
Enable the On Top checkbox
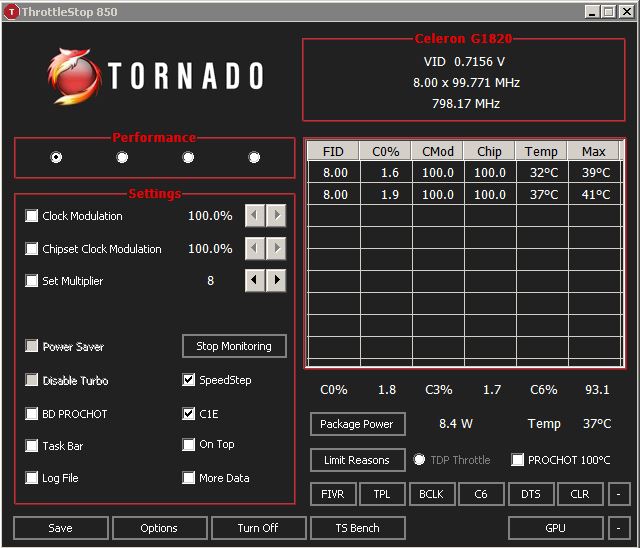188,444
